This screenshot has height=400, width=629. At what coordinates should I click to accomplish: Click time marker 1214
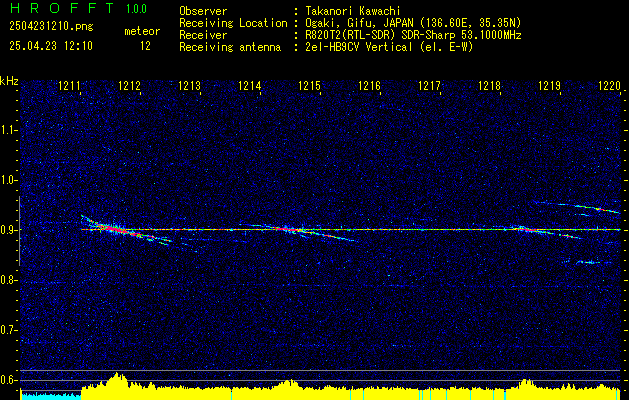250,85
